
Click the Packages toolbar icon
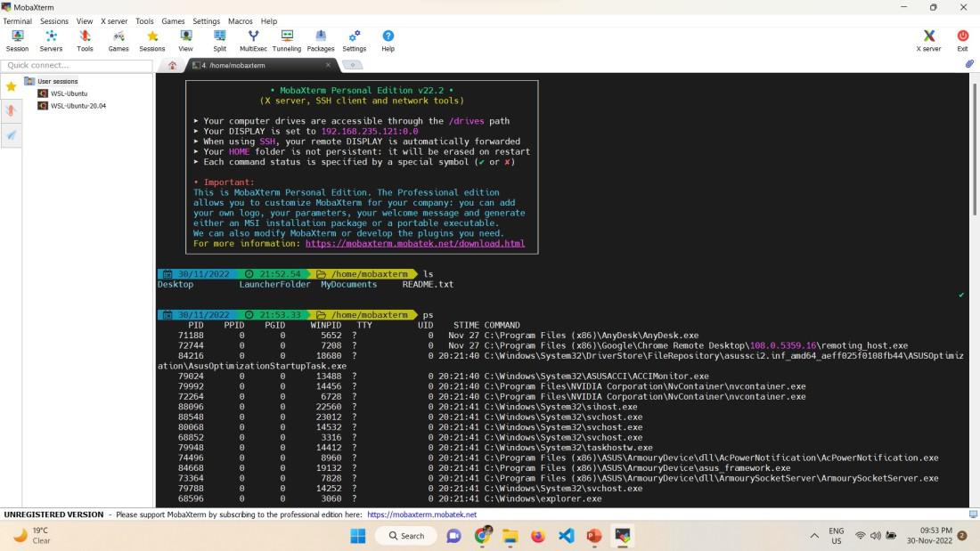(x=321, y=40)
